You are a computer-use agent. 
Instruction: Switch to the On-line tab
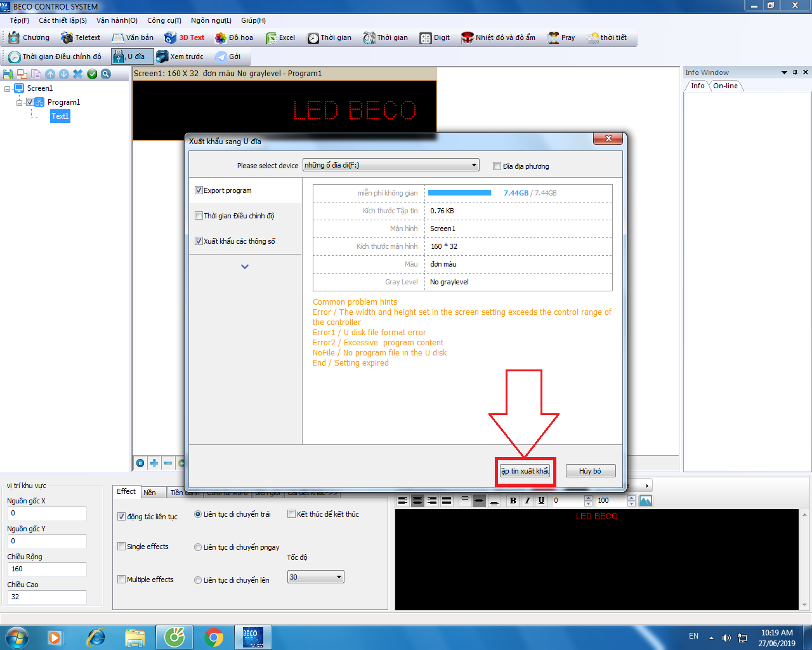[725, 86]
